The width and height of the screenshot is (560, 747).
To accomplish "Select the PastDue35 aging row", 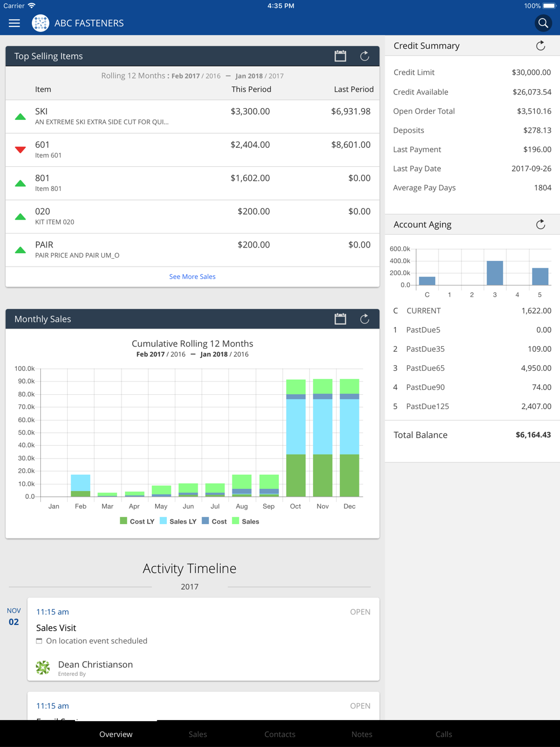I will click(x=472, y=349).
